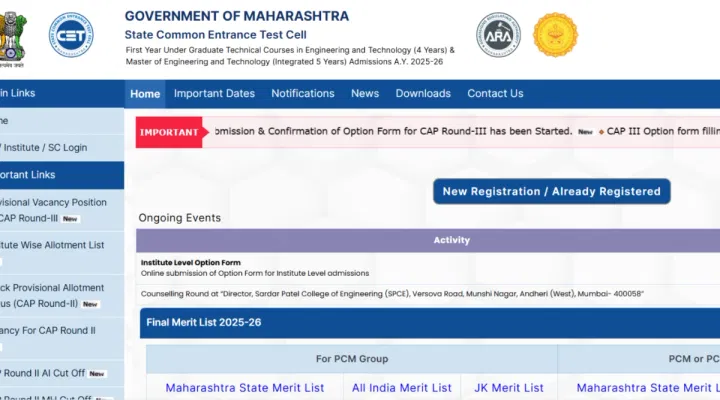Open Provisional Vacancy Position CAP Round-III link
This screenshot has height=400, width=720.
pos(52,210)
